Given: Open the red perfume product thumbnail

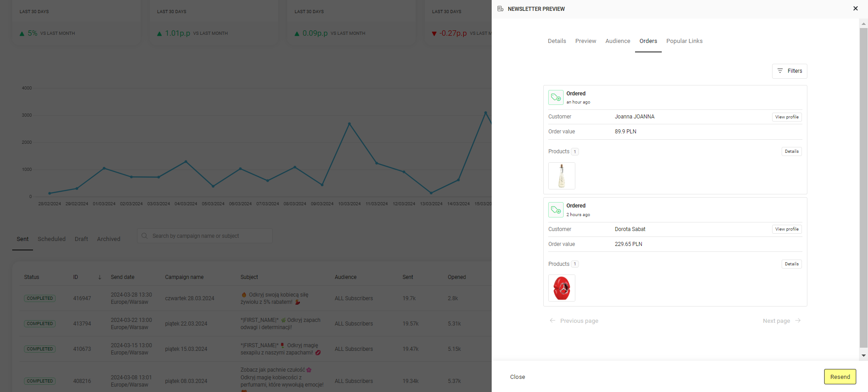Looking at the screenshot, I should click(562, 288).
